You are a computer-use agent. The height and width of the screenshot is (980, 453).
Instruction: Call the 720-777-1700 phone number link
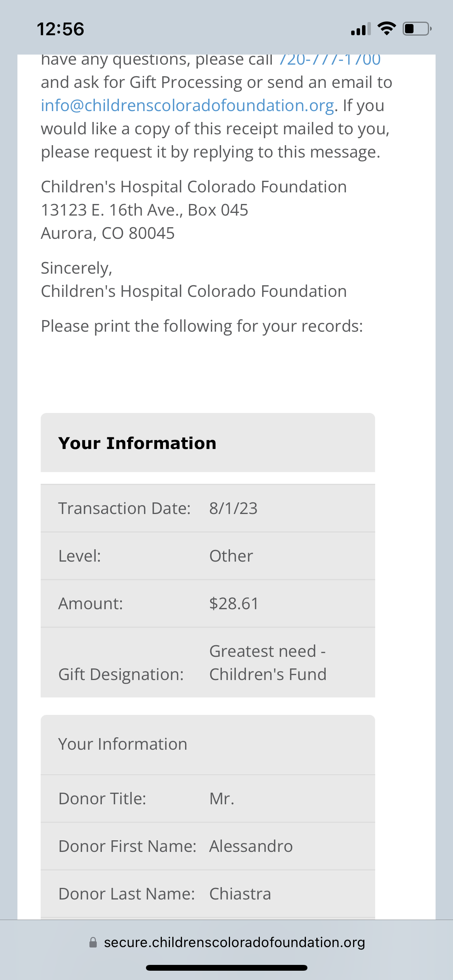[x=329, y=60]
